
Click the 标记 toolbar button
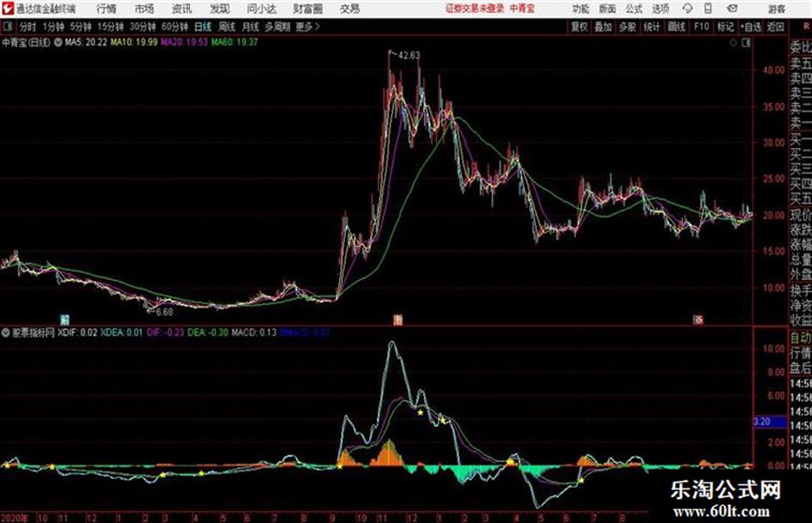pos(725,27)
